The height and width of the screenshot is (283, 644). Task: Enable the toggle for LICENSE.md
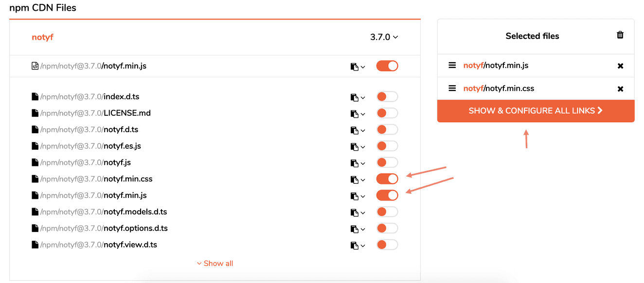pyautogui.click(x=387, y=113)
